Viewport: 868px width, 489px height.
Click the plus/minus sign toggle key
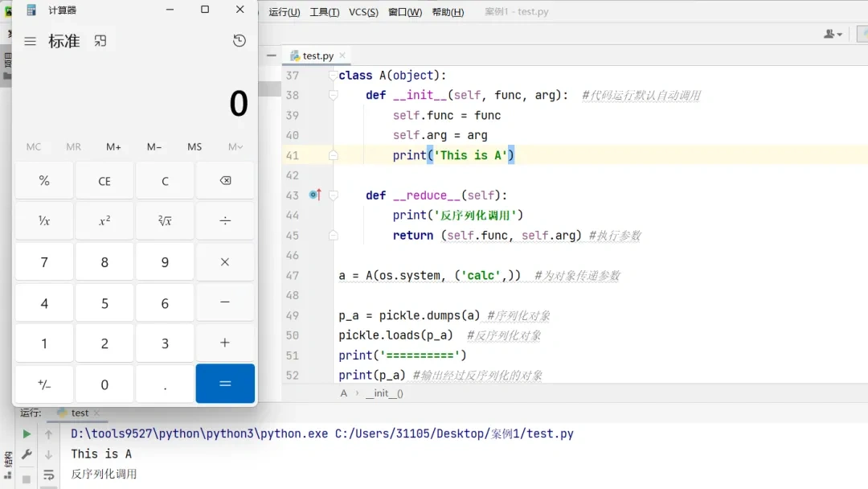[44, 384]
